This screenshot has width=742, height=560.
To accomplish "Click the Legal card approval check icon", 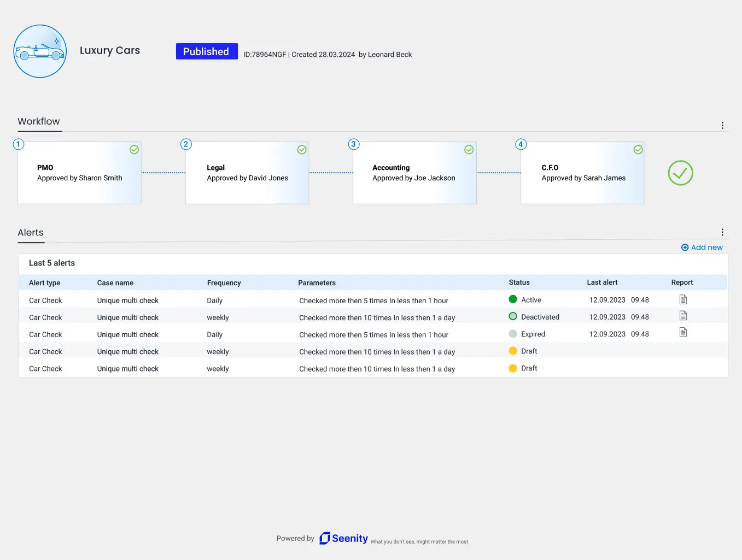I will click(302, 150).
